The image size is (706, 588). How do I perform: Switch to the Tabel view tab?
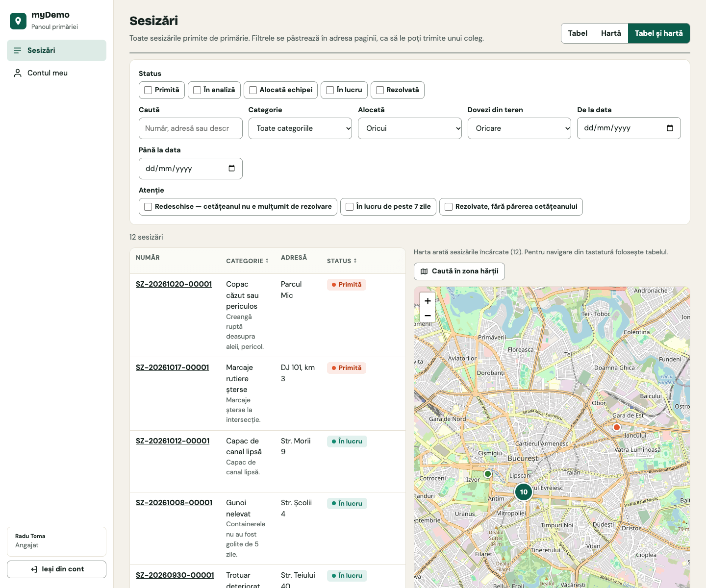tap(578, 33)
